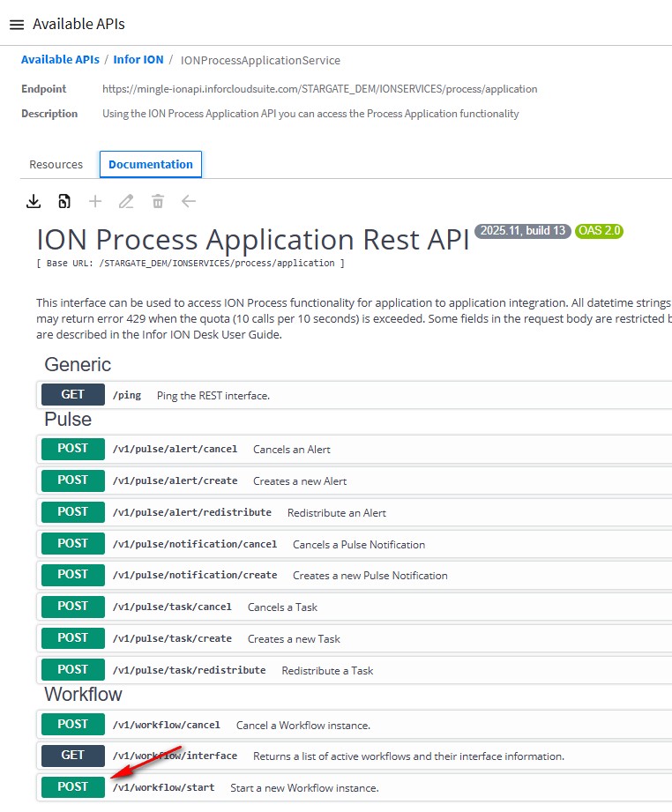Open the hamburger navigation menu

(x=16, y=25)
